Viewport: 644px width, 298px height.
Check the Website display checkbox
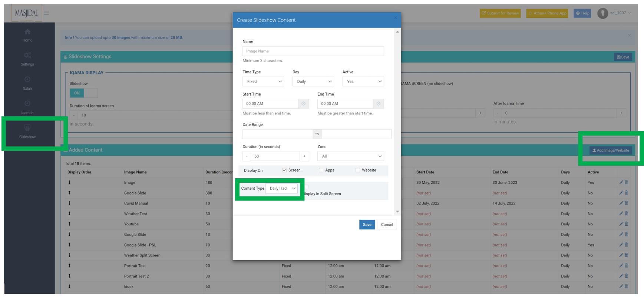[358, 170]
